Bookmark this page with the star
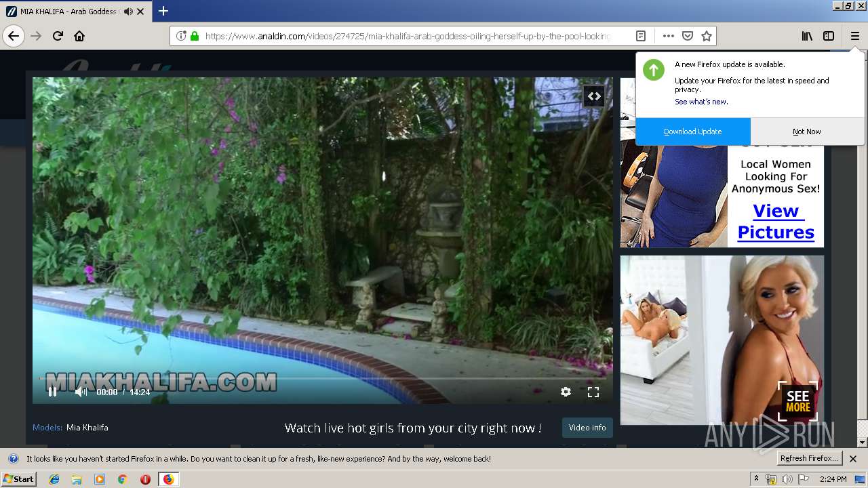 point(707,36)
